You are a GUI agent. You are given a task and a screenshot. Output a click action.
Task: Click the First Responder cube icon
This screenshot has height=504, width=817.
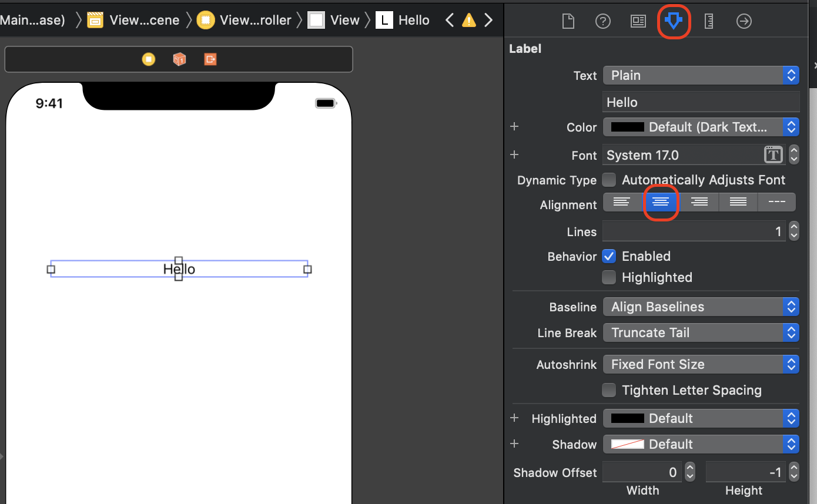[x=179, y=59]
